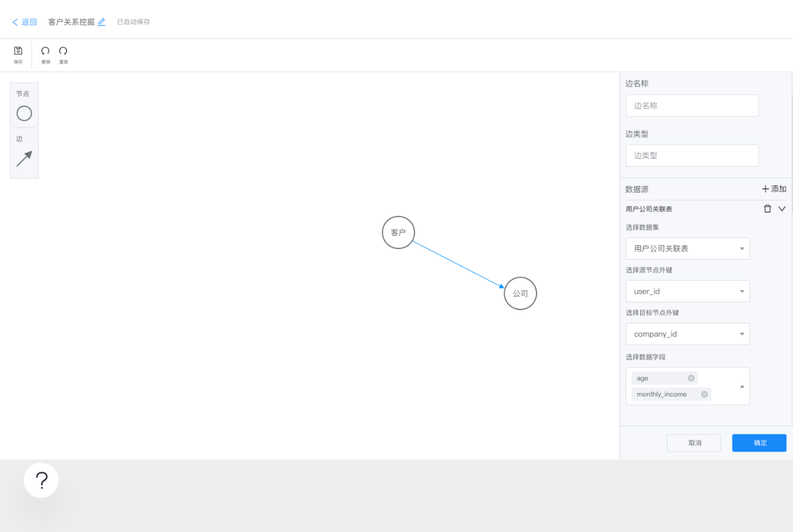Remove the monthly_income field tag
This screenshot has width=793, height=532.
coord(704,395)
